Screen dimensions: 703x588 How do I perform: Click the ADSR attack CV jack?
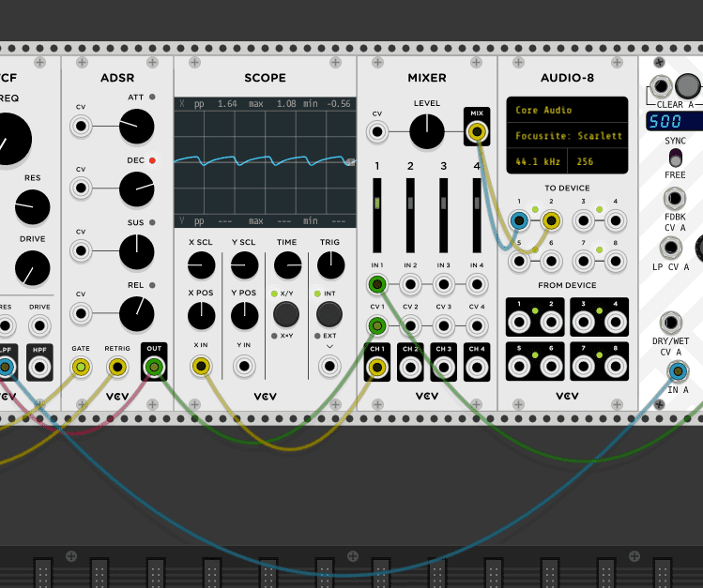[x=81, y=127]
